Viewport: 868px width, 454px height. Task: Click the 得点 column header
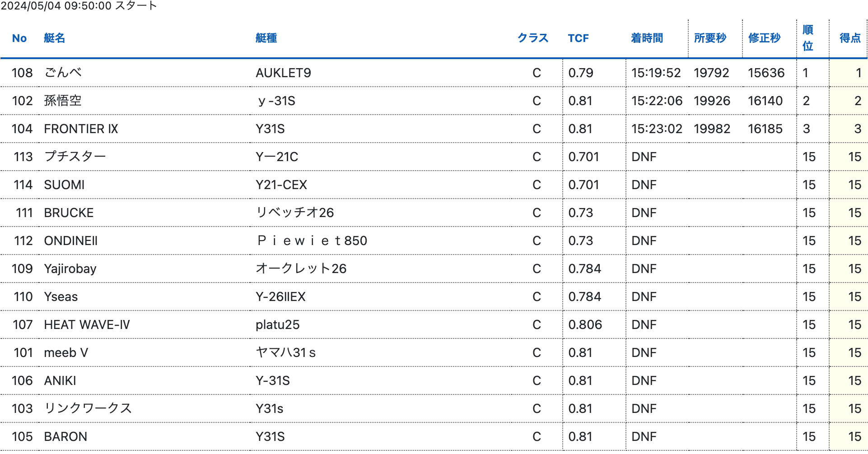(850, 38)
